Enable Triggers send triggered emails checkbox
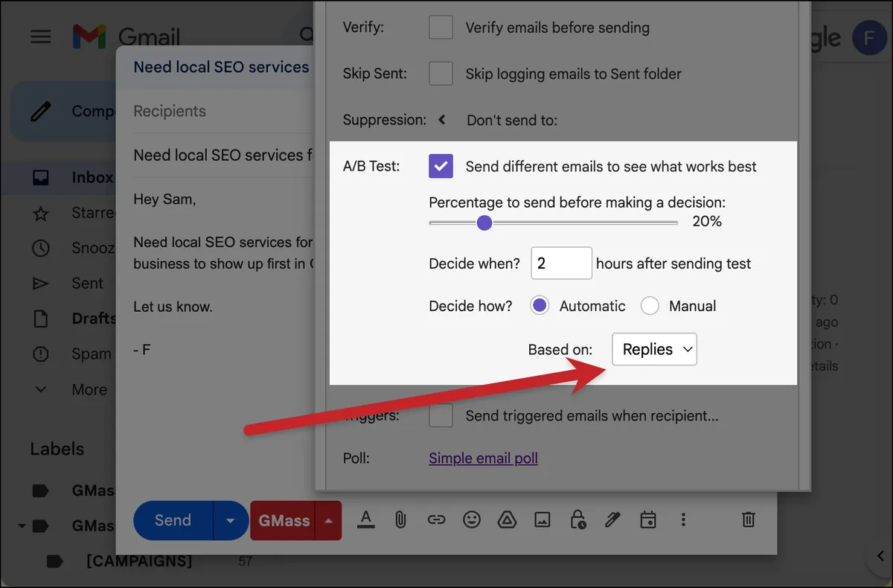The image size is (893, 588). coord(441,415)
